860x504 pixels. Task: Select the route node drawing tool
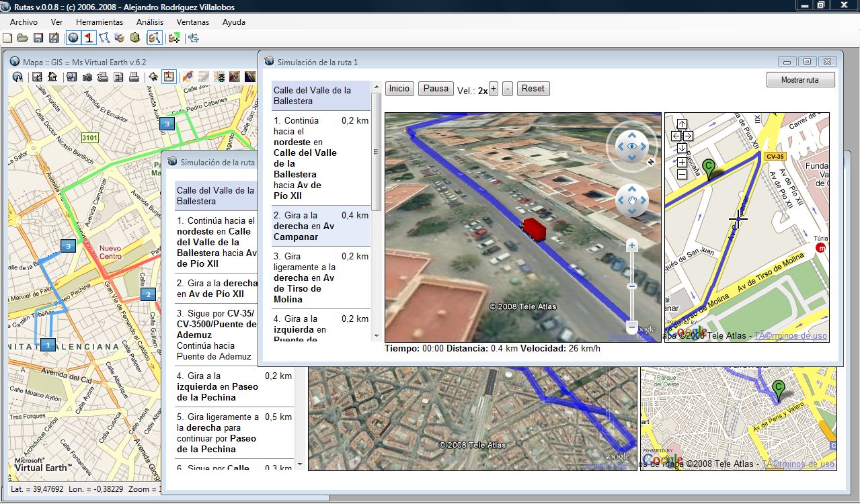pyautogui.click(x=104, y=38)
